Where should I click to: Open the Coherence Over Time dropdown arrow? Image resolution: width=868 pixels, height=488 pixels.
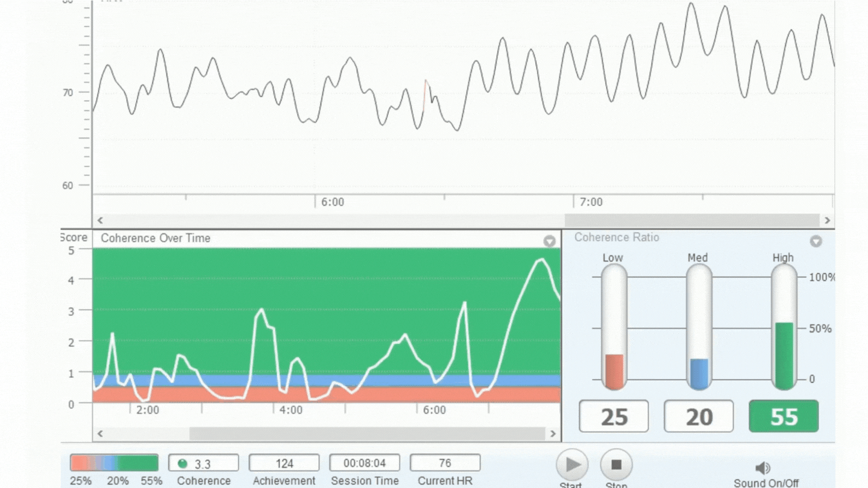(549, 241)
